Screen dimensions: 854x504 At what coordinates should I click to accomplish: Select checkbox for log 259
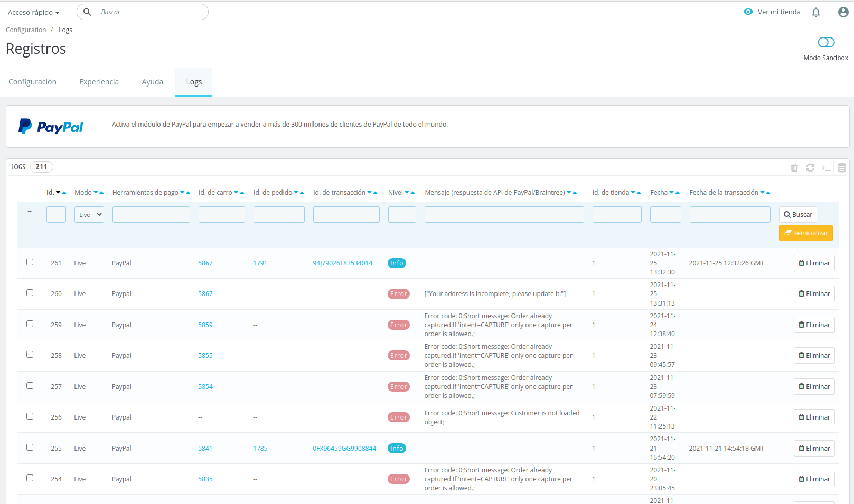click(x=30, y=324)
